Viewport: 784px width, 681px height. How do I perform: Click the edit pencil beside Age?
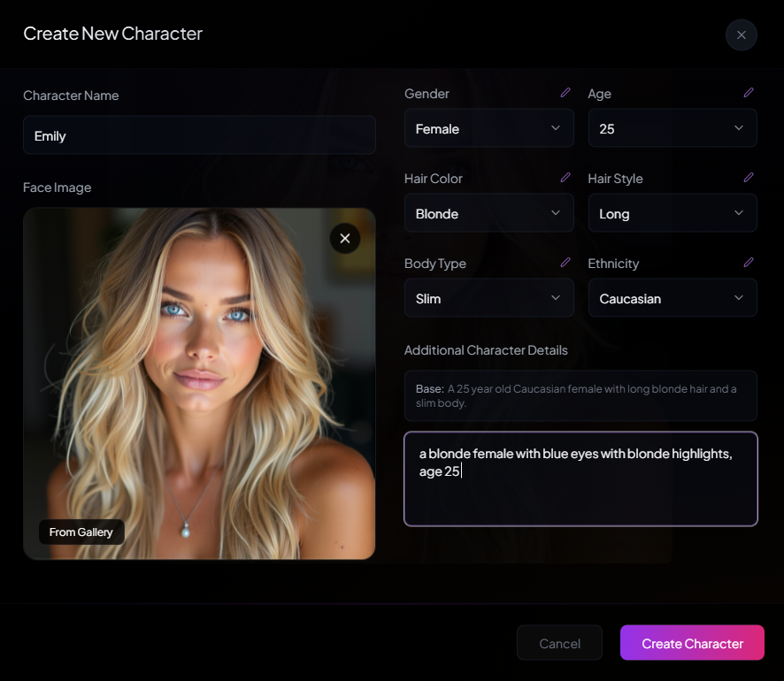tap(749, 93)
